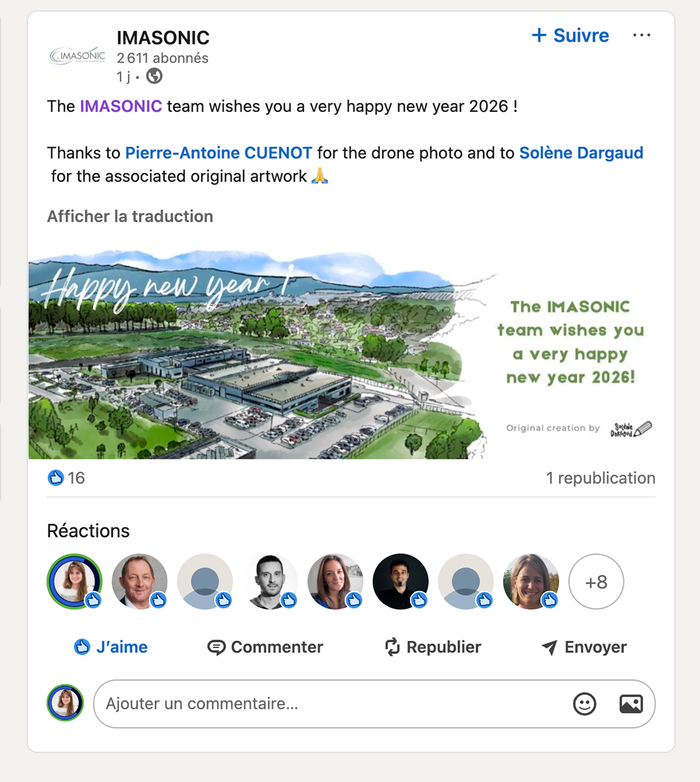Screen dimensions: 700x782
Task: Click the add image icon in comment box
Action: [631, 704]
